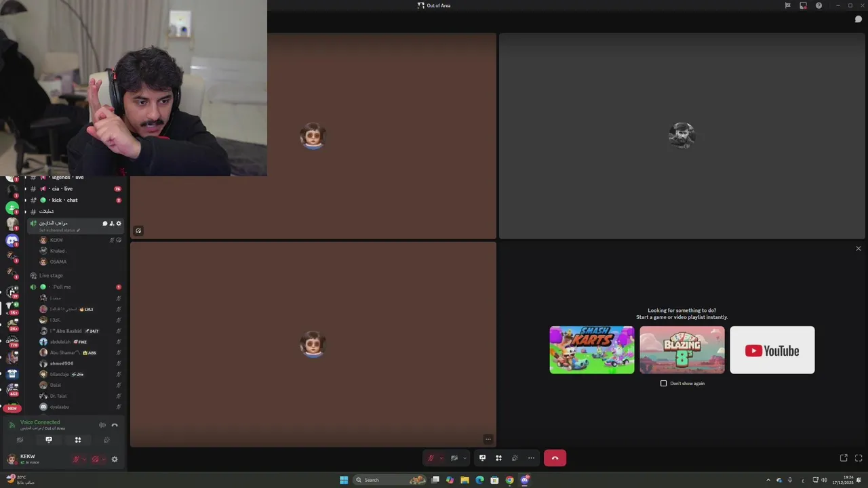The image size is (868, 488).
Task: Turn on camera in the call control bar
Action: point(454,458)
